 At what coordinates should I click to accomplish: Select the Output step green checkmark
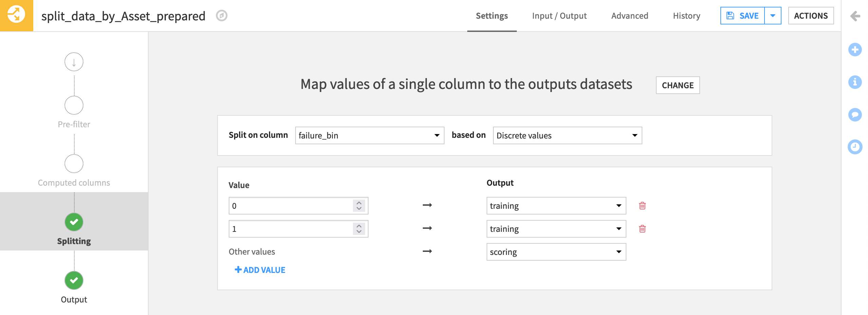[x=74, y=280]
